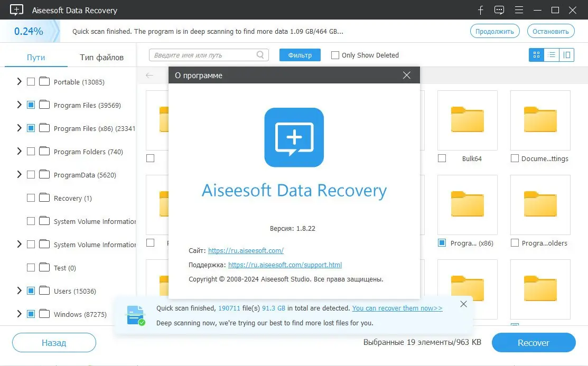Uncheck the Program Files (39569) checkbox
The width and height of the screenshot is (588, 366).
pyautogui.click(x=31, y=105)
